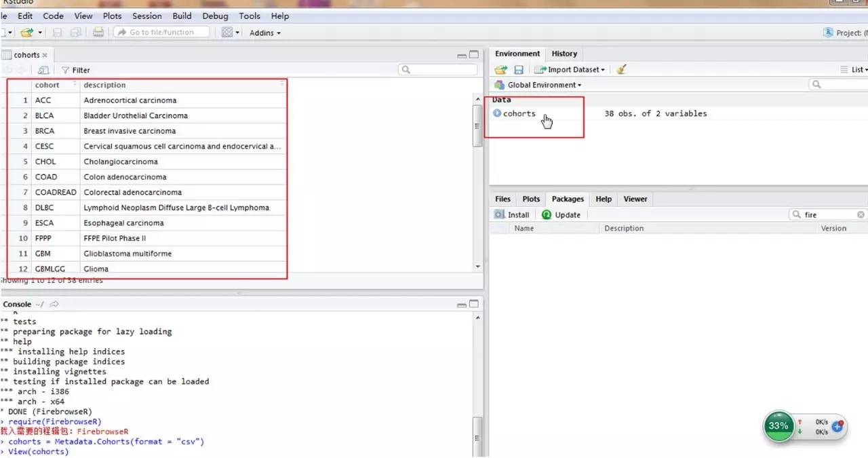The width and height of the screenshot is (868, 458).
Task: Expand the cohorts data object arrow
Action: (497, 113)
